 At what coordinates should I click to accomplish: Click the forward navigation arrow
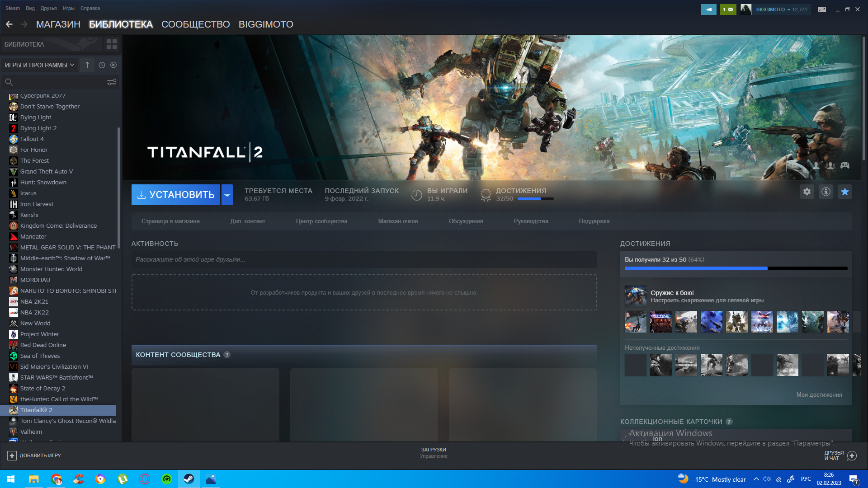click(24, 24)
